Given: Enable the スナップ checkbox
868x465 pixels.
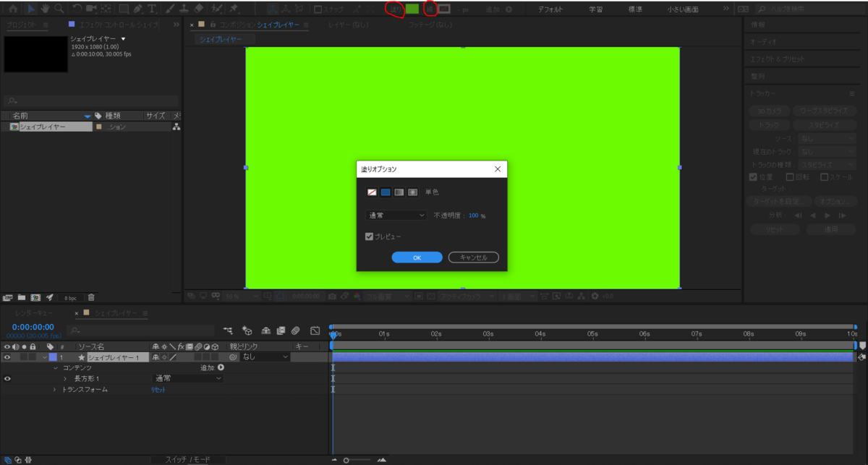Looking at the screenshot, I should [x=318, y=9].
